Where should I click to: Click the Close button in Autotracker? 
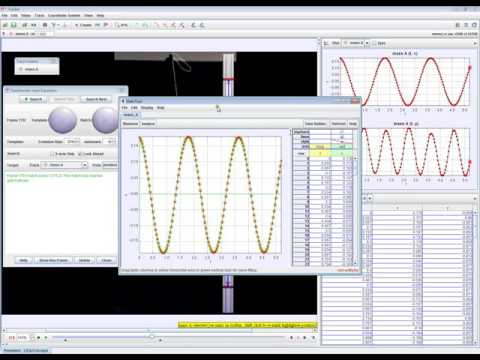pyautogui.click(x=106, y=260)
